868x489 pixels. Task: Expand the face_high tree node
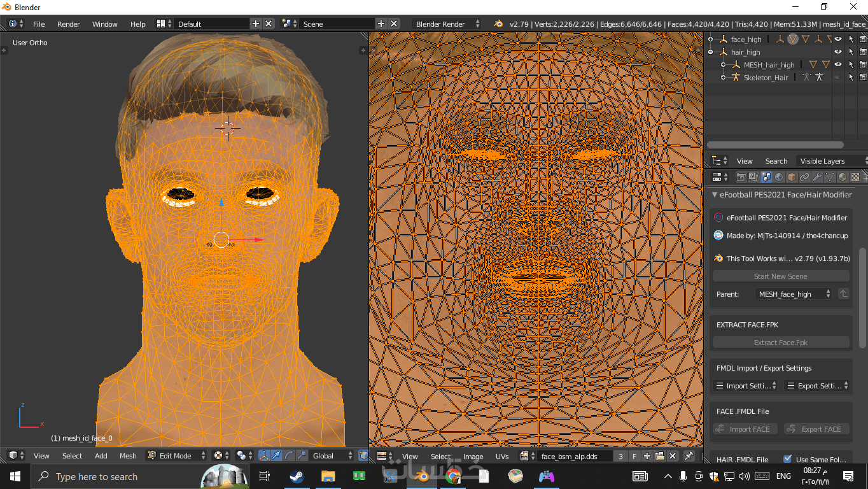[711, 39]
